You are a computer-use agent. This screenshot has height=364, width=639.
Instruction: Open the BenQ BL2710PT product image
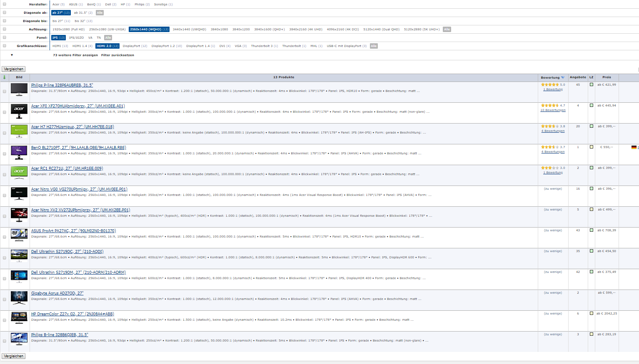point(19,153)
